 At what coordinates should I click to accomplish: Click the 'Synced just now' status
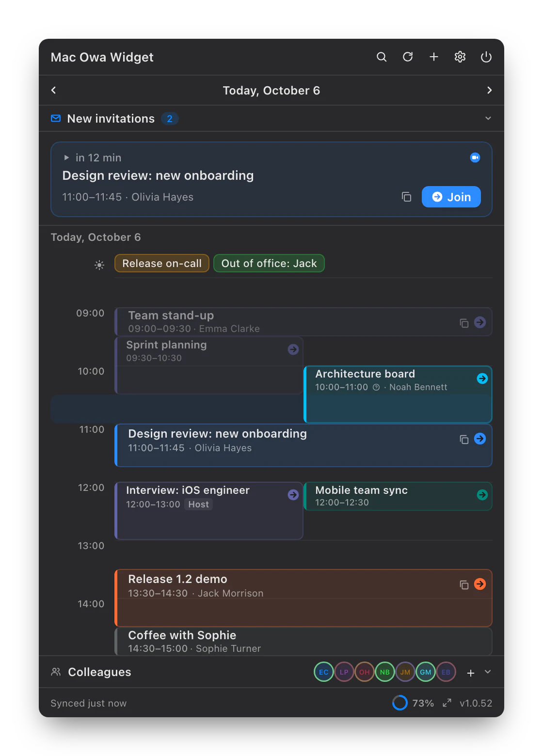click(x=89, y=703)
